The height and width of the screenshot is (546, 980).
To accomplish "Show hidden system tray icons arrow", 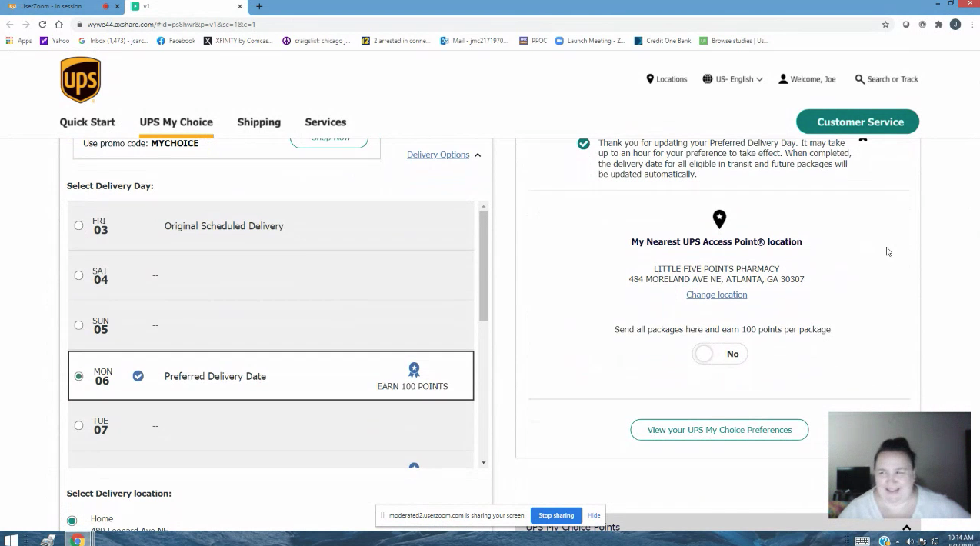I will pos(897,541).
